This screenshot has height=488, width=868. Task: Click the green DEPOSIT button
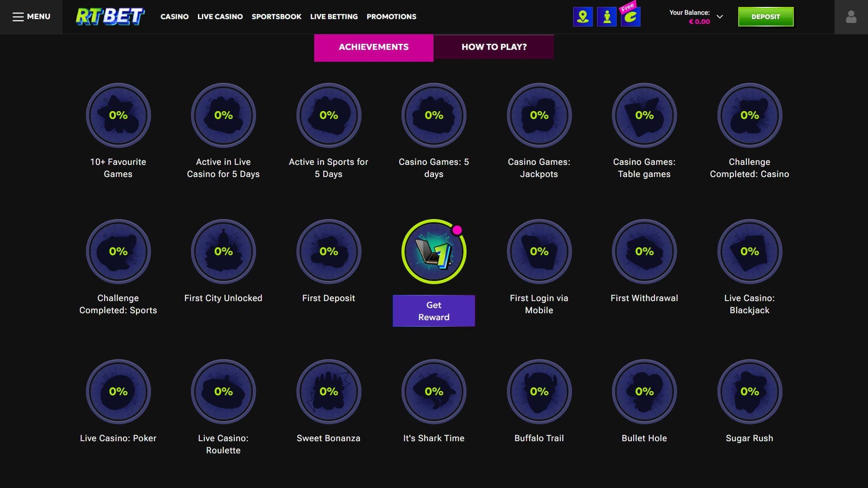click(766, 16)
